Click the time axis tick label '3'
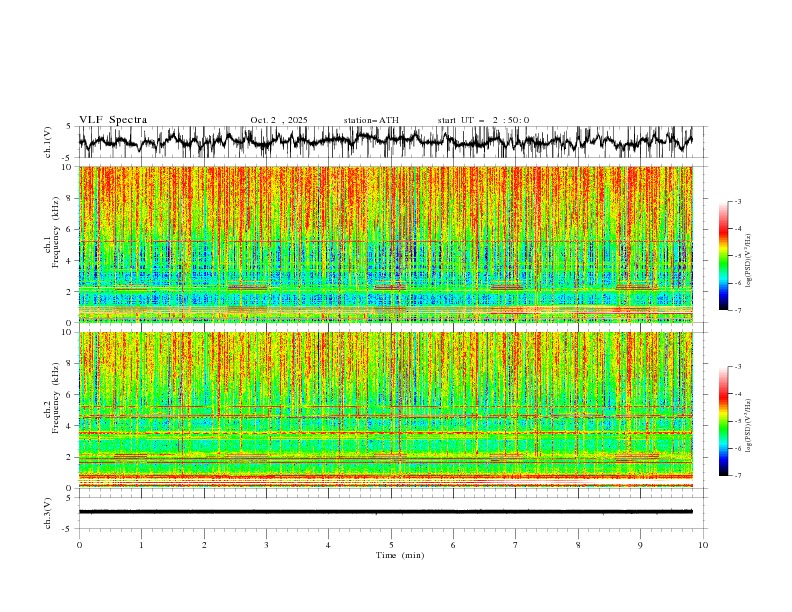 point(266,545)
